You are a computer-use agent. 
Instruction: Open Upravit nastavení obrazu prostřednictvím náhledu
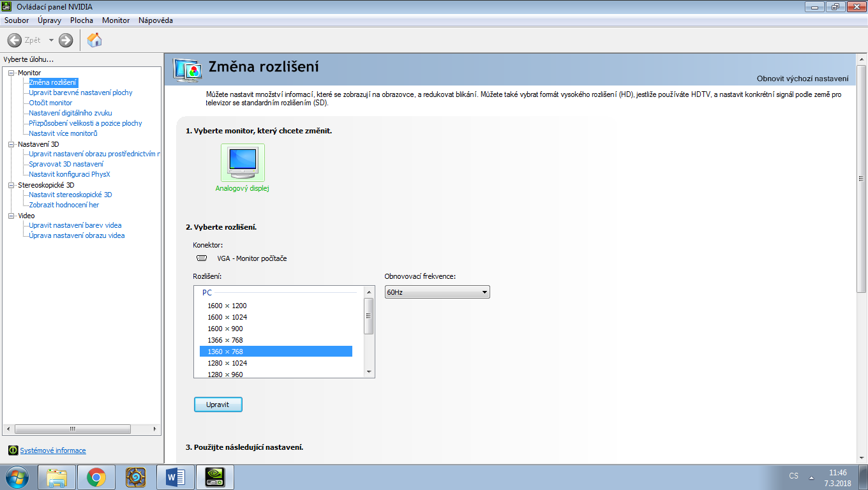(94, 154)
